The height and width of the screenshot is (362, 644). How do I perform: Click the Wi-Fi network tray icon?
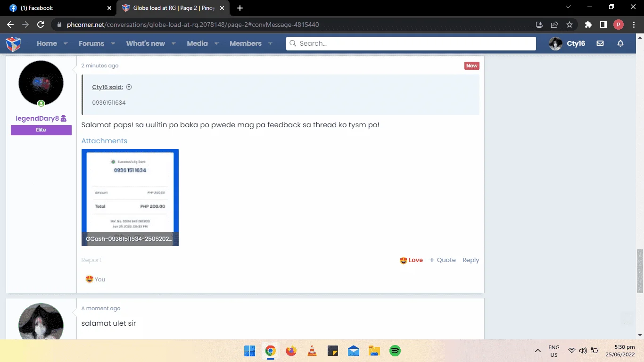[x=571, y=351]
